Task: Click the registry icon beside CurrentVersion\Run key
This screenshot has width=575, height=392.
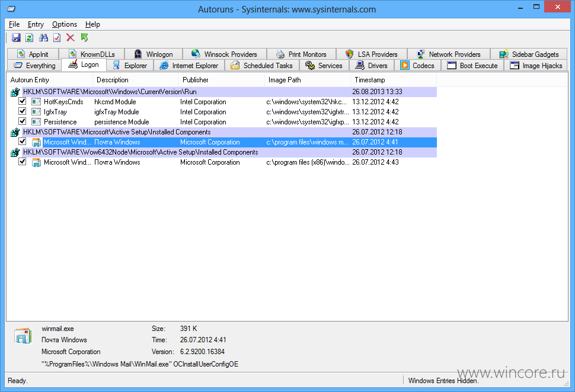Action: (x=15, y=92)
